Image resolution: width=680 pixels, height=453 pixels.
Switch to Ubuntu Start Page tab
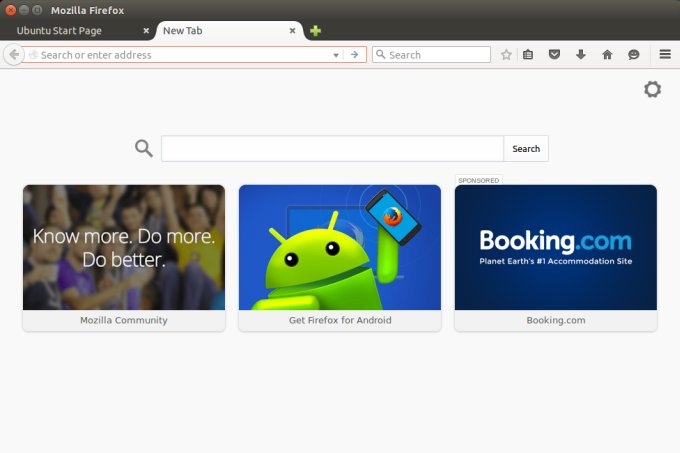[77, 31]
